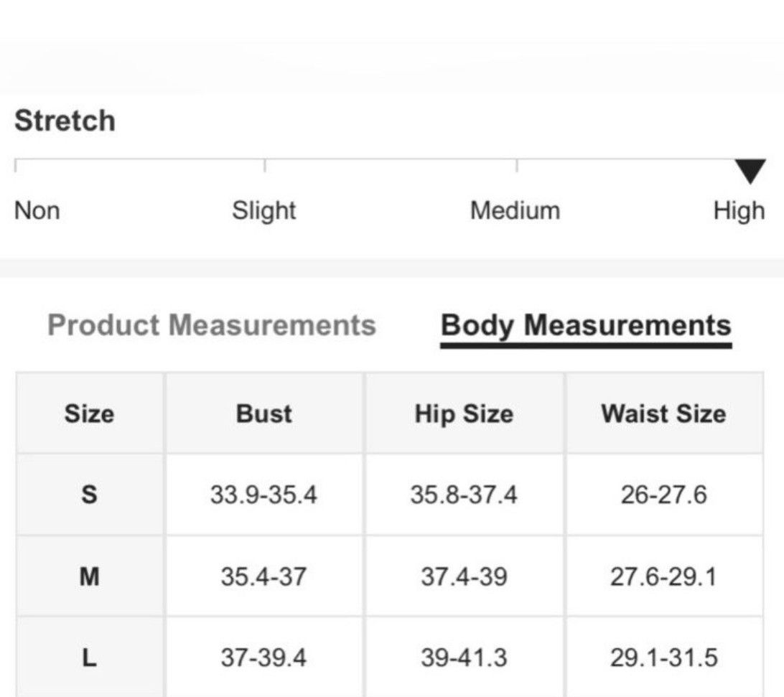Switch to Product Measurements tab
Screen dimensions: 784x697
[x=212, y=325]
